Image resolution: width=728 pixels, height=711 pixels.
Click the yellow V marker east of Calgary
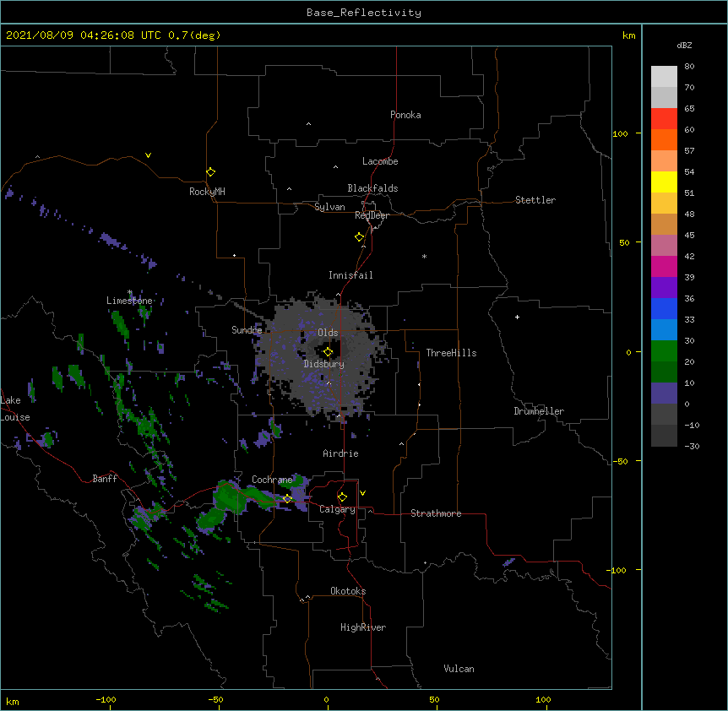pos(362,493)
